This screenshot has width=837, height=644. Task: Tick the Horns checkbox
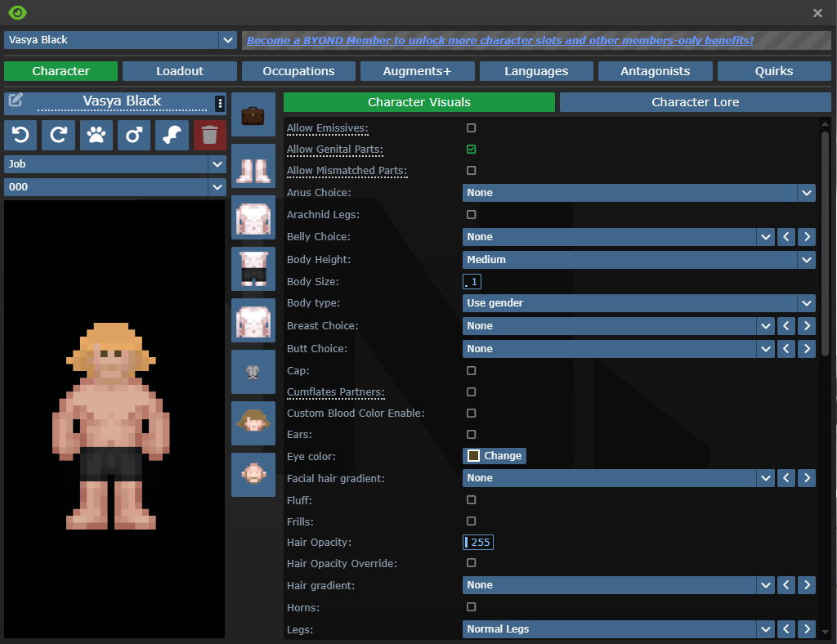[x=471, y=607]
